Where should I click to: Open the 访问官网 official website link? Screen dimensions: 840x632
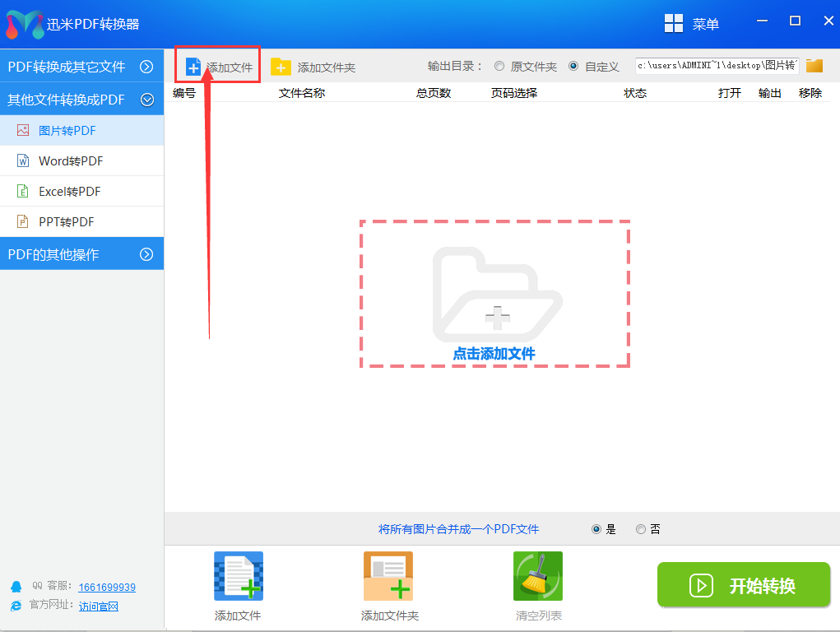click(99, 606)
